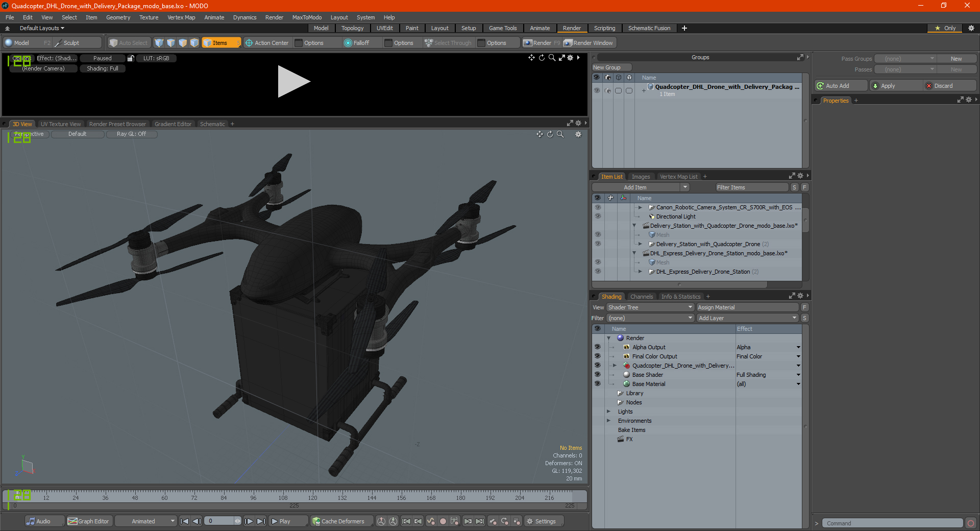Screen dimensions: 980x531
Task: Expand the Environments tree node
Action: 608,421
